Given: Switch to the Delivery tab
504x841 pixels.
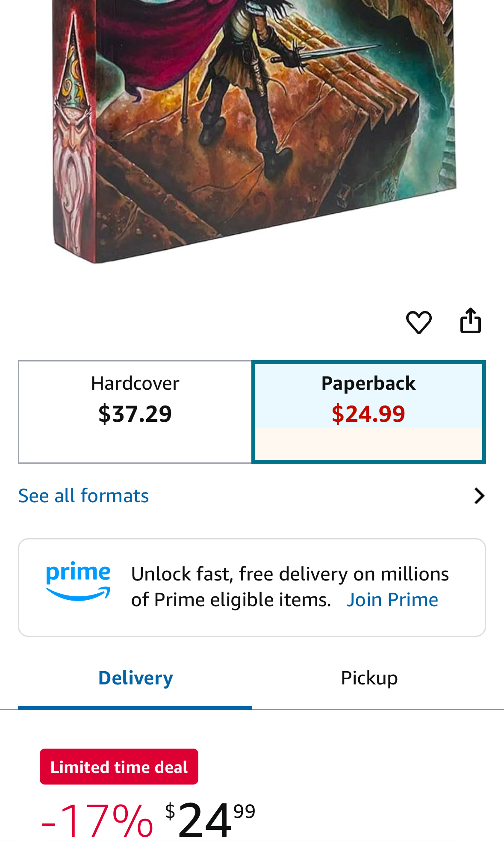Looking at the screenshot, I should click(x=135, y=678).
